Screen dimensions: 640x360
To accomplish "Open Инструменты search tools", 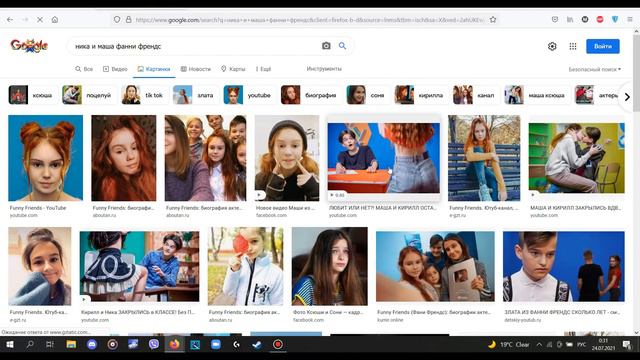I will click(x=324, y=69).
